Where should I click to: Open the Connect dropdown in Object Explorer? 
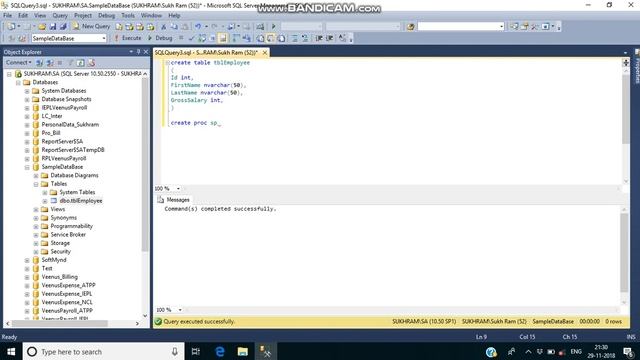tap(19, 62)
